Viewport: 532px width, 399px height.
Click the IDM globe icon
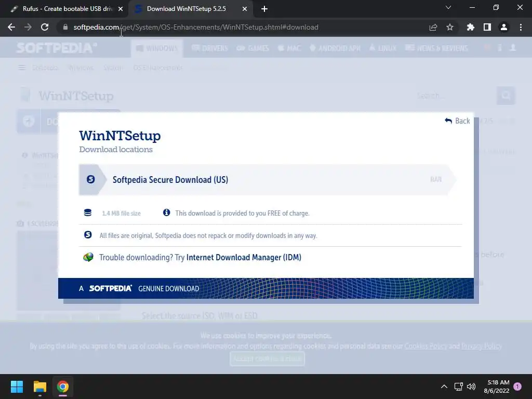88,257
